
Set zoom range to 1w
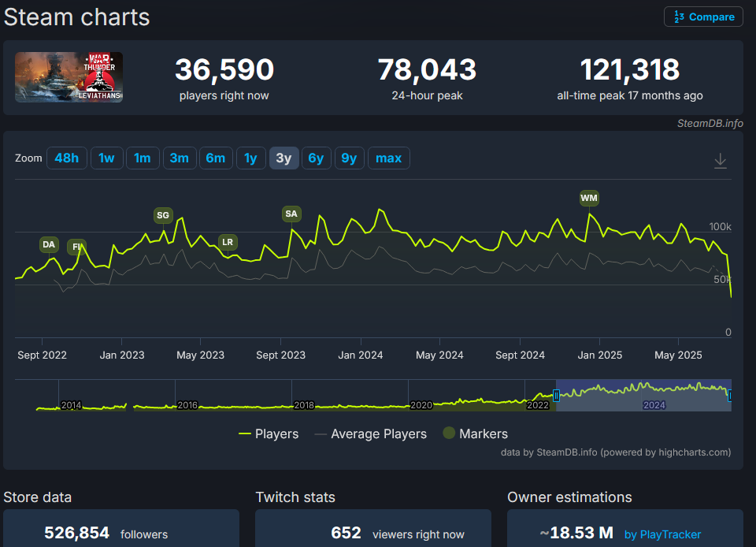coord(106,158)
